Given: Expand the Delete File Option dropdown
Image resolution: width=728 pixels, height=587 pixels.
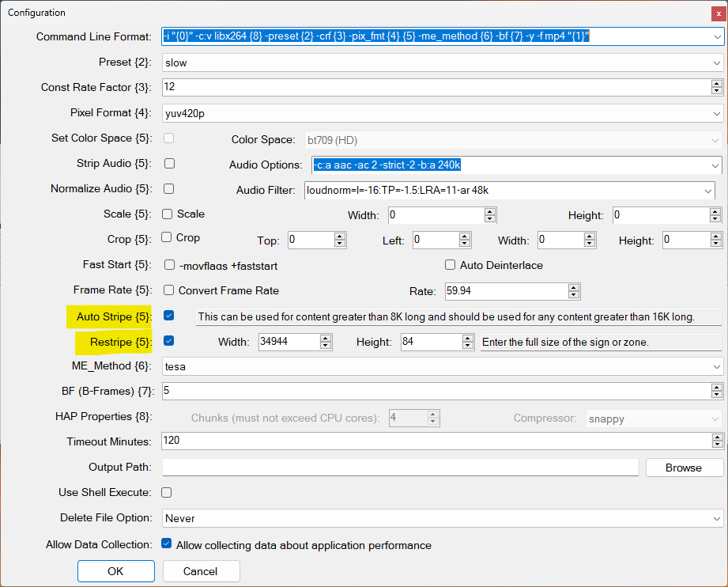Looking at the screenshot, I should pyautogui.click(x=716, y=519).
